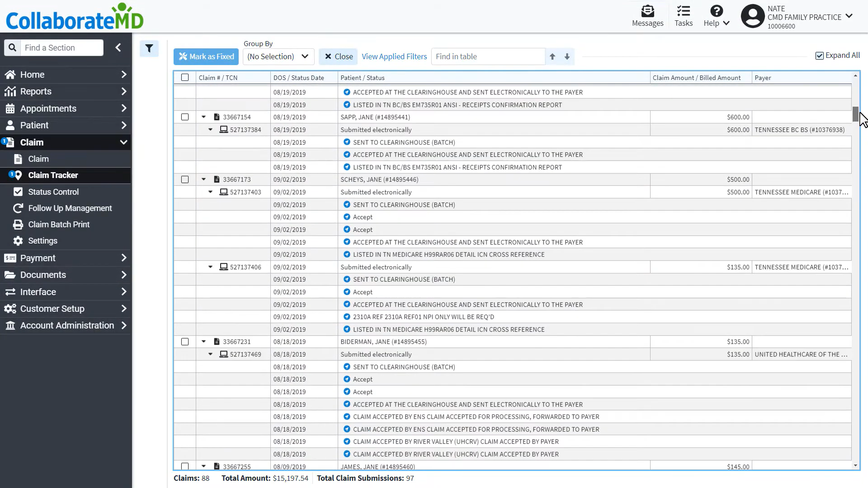Image resolution: width=868 pixels, height=488 pixels.
Task: Click the Patient person icon
Action: coord(10,125)
